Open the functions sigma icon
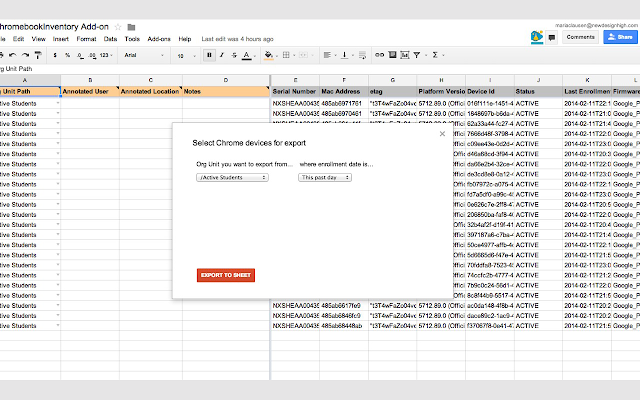Image resolution: width=640 pixels, height=400 pixels. 435,55
